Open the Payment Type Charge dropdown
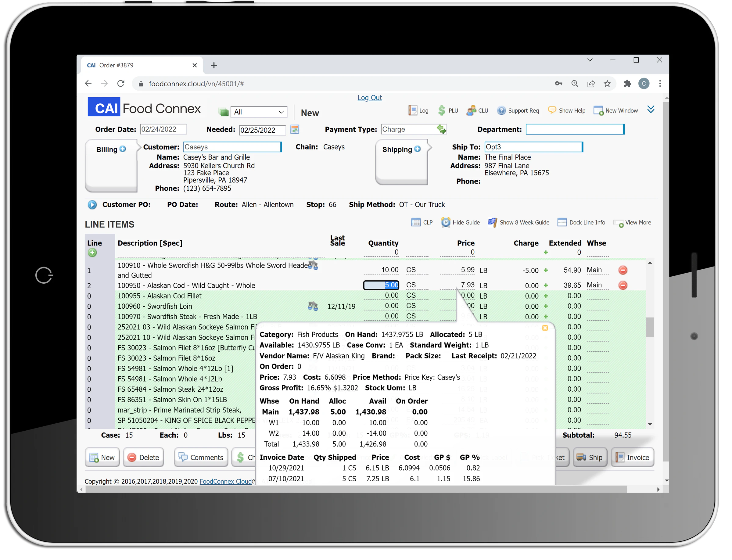 point(442,129)
